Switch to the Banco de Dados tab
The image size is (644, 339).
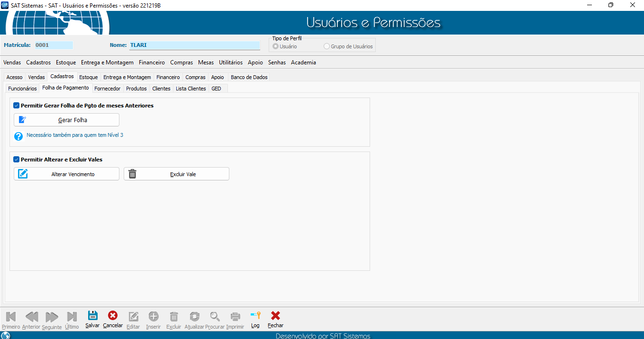[x=249, y=77]
